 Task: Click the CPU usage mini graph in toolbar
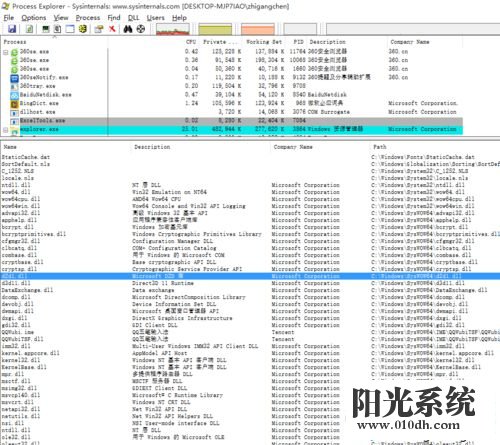coord(173,29)
